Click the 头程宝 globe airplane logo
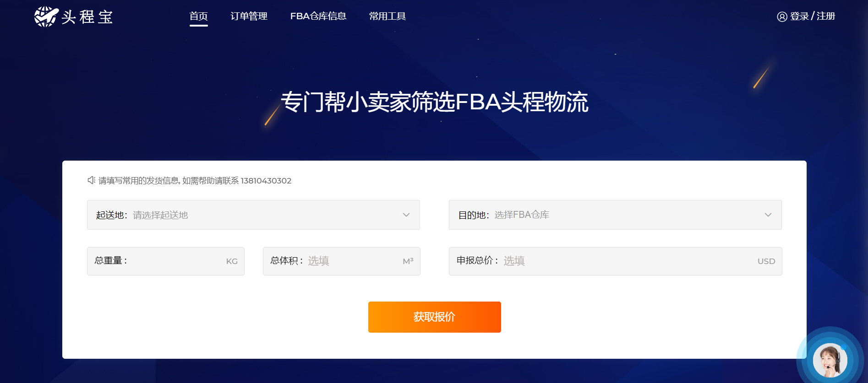This screenshot has width=868, height=383. point(46,16)
